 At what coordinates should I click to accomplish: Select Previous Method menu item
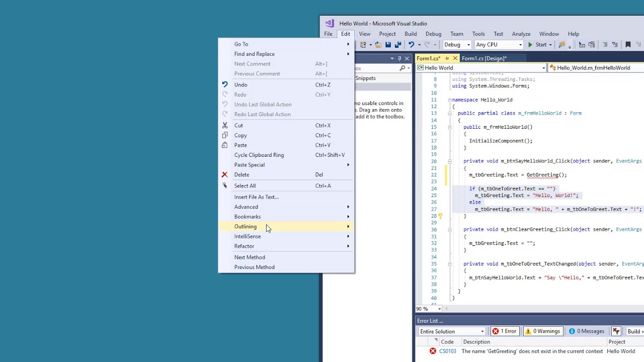pos(286,267)
